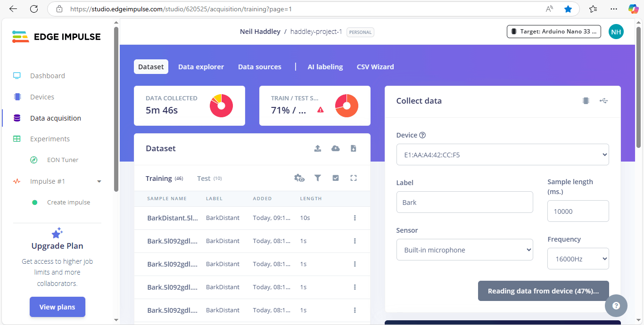The image size is (644, 325).
Task: Open the Frequency dropdown 16000Hz
Action: pyautogui.click(x=578, y=259)
